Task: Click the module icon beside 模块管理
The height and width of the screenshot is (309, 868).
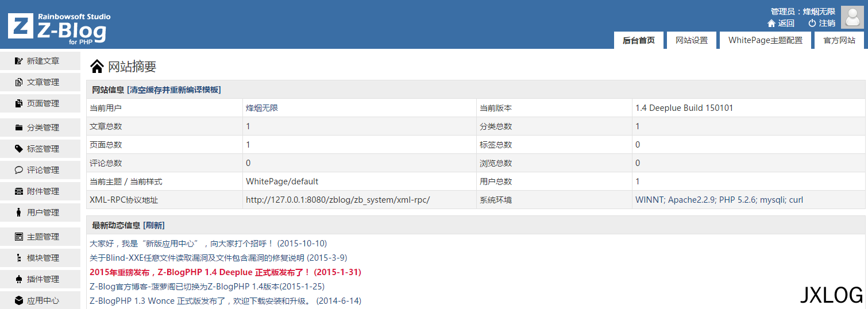Action: coord(19,258)
